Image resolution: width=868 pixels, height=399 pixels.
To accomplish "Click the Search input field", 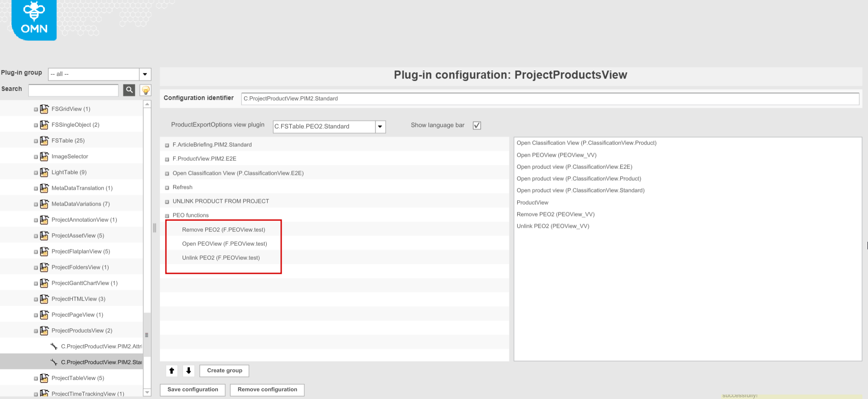I will (x=73, y=90).
